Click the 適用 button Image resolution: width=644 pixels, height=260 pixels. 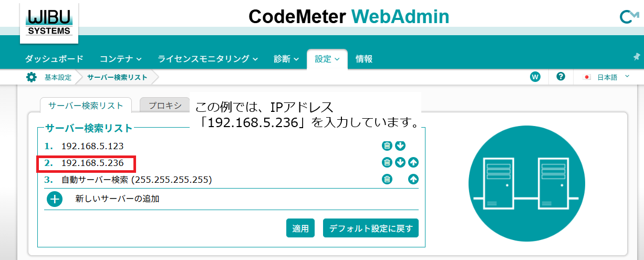tap(300, 228)
